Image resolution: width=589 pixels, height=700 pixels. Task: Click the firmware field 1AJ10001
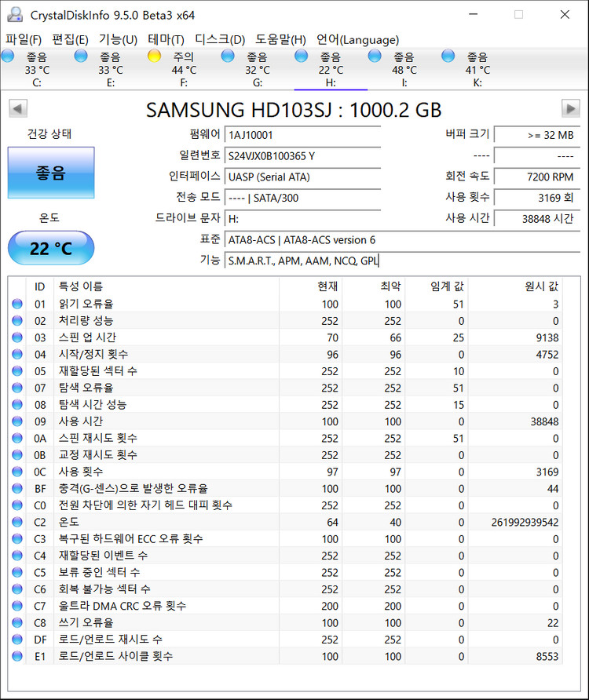[x=302, y=135]
